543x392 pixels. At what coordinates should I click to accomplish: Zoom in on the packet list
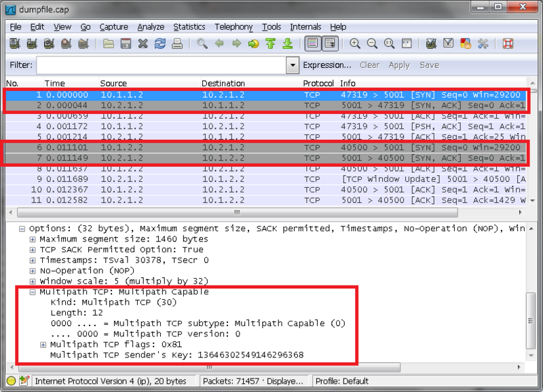click(x=354, y=44)
